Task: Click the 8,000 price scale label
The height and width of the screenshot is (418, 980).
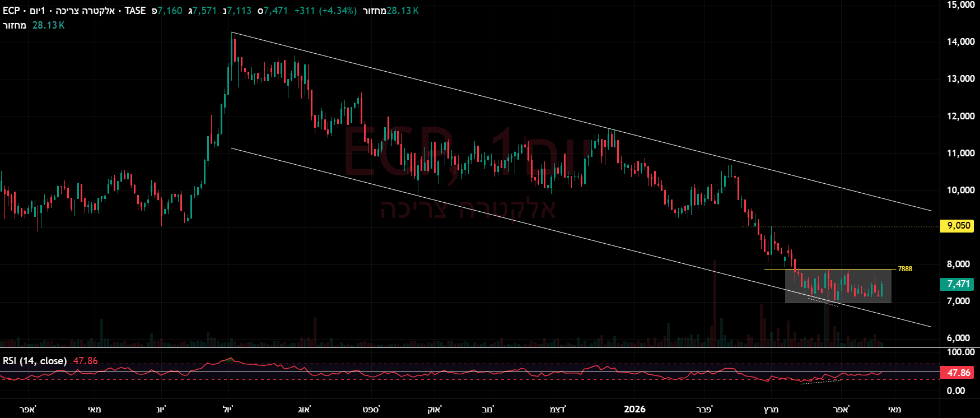Action: coord(958,264)
